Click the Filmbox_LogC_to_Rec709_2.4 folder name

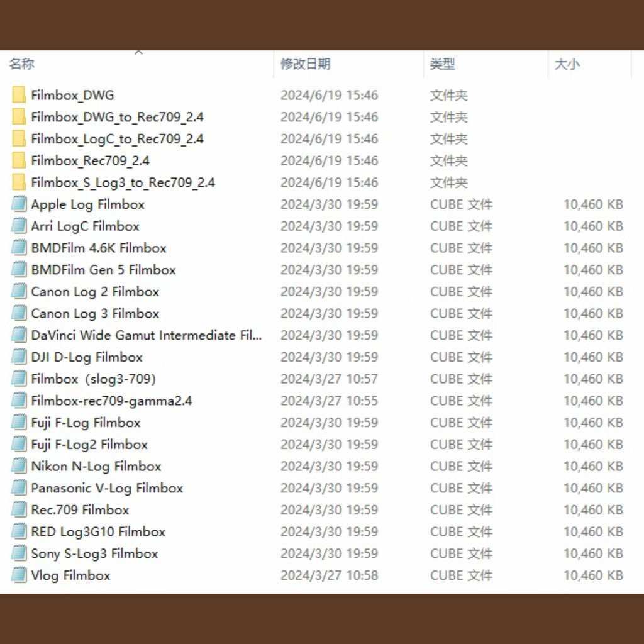click(x=118, y=138)
